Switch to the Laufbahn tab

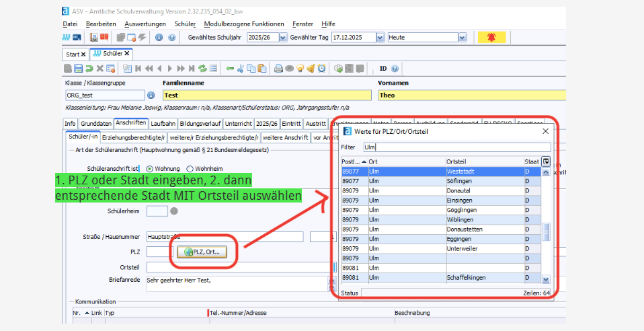(x=163, y=124)
